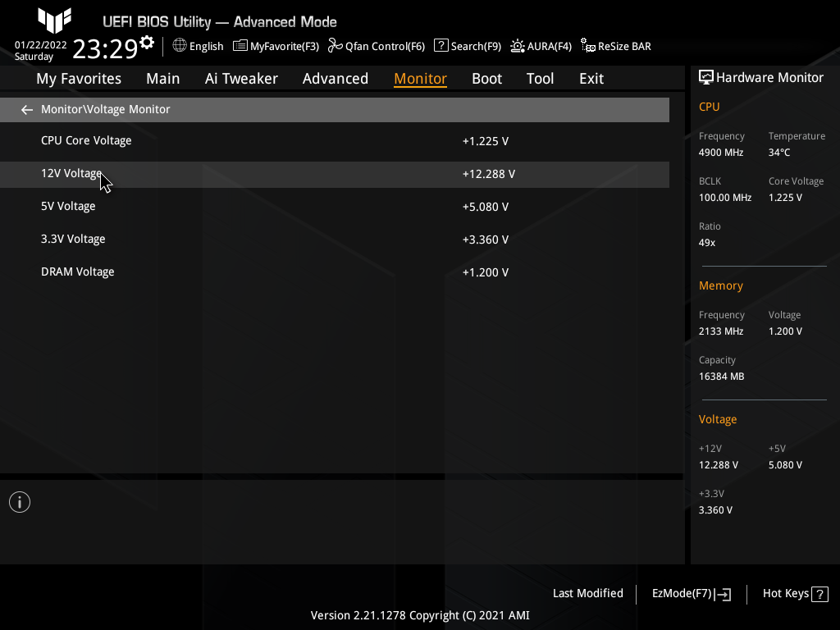Image resolution: width=840 pixels, height=630 pixels.
Task: Select the 12V Voltage row
Action: click(335, 174)
